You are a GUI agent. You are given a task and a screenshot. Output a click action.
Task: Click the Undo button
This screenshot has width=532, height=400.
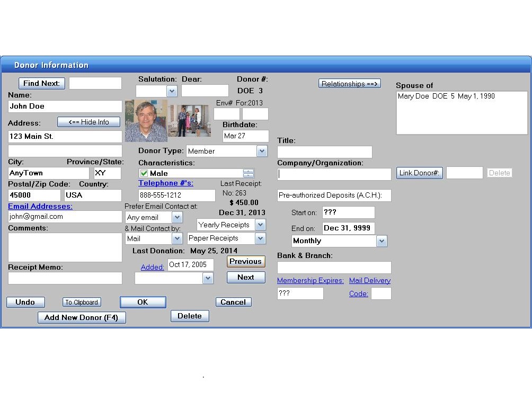tap(25, 302)
